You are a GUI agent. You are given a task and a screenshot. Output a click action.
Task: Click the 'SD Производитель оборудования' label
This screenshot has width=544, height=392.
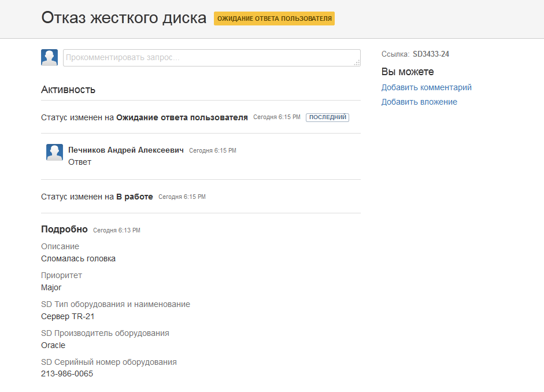tap(105, 334)
